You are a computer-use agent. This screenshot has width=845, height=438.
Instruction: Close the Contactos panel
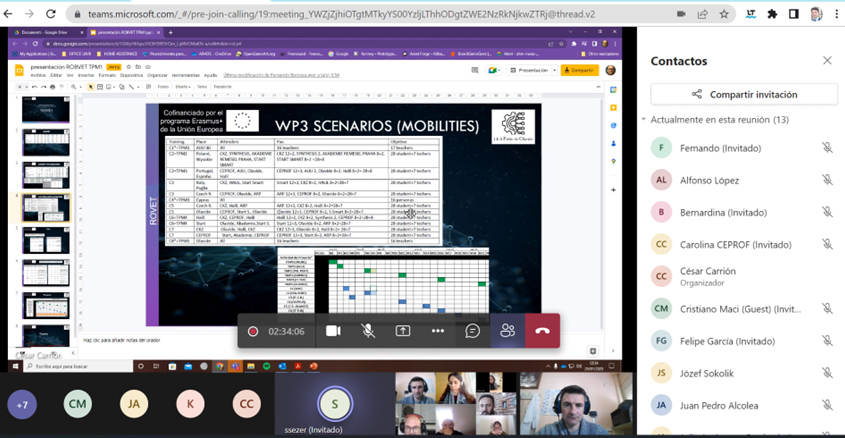pos(827,61)
